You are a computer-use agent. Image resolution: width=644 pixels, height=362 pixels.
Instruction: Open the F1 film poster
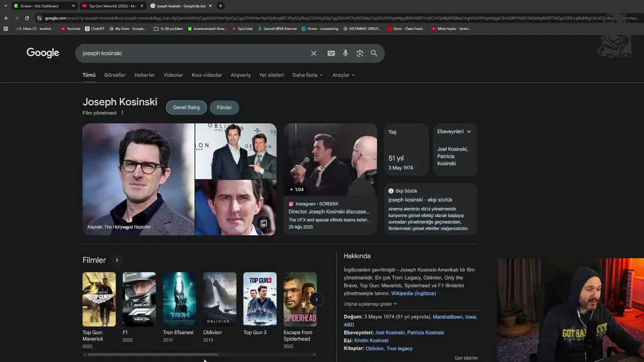pyautogui.click(x=139, y=299)
